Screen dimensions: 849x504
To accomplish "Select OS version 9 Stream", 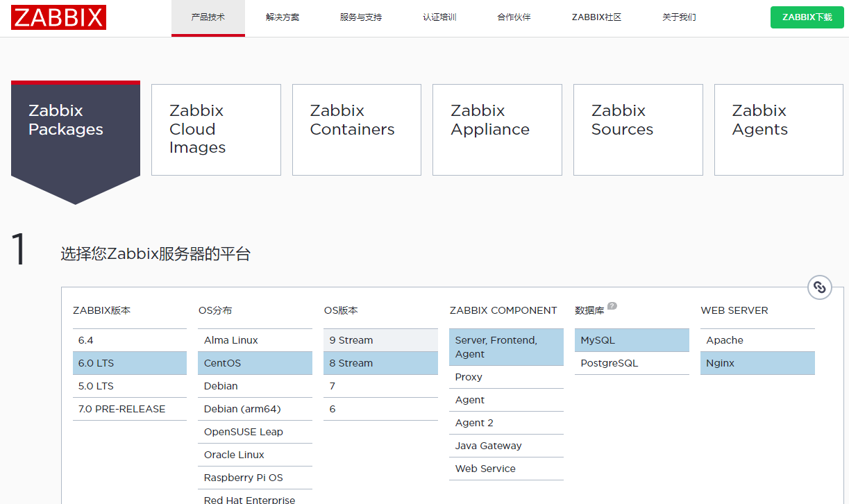I will tap(381, 340).
